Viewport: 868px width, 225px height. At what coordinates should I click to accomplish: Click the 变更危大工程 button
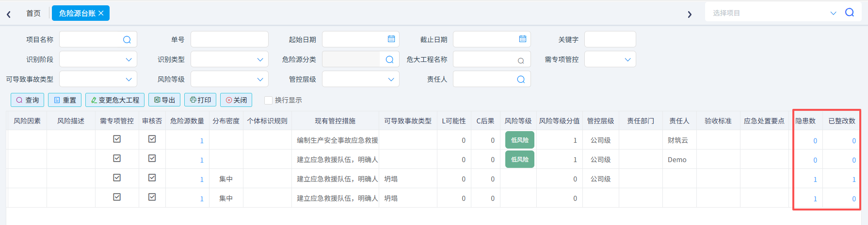tap(115, 100)
